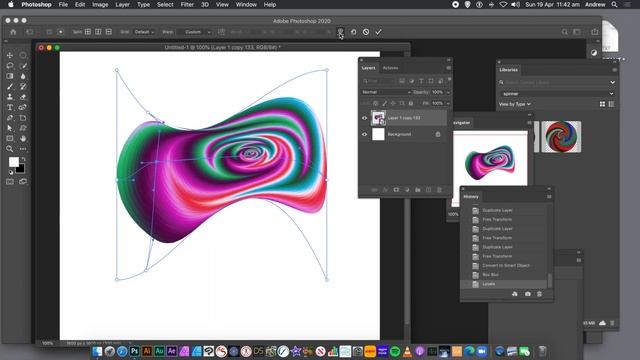640x360 pixels.
Task: Select the Eraser tool
Action: (x=23, y=97)
